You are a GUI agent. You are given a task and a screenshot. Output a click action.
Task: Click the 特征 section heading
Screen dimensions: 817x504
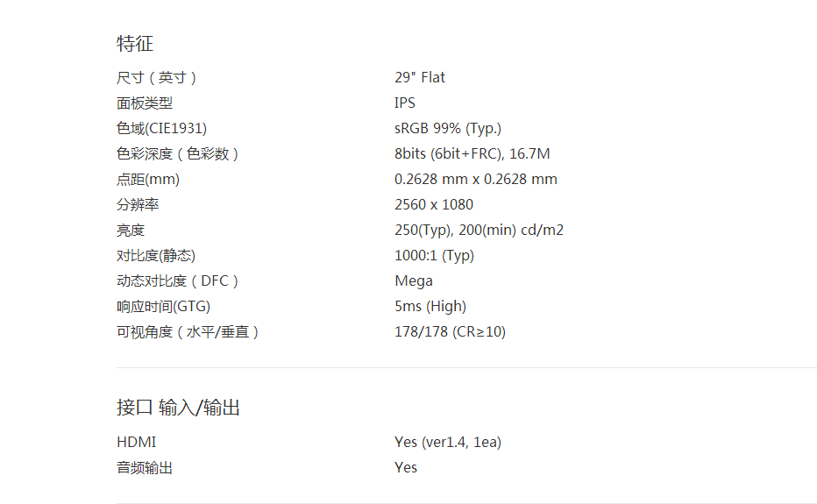pyautogui.click(x=135, y=44)
